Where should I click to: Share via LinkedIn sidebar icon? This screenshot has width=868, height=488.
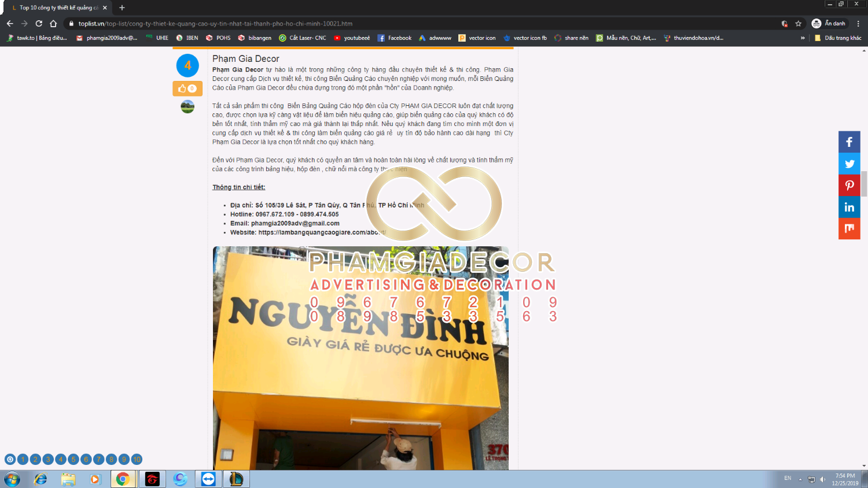pyautogui.click(x=849, y=207)
